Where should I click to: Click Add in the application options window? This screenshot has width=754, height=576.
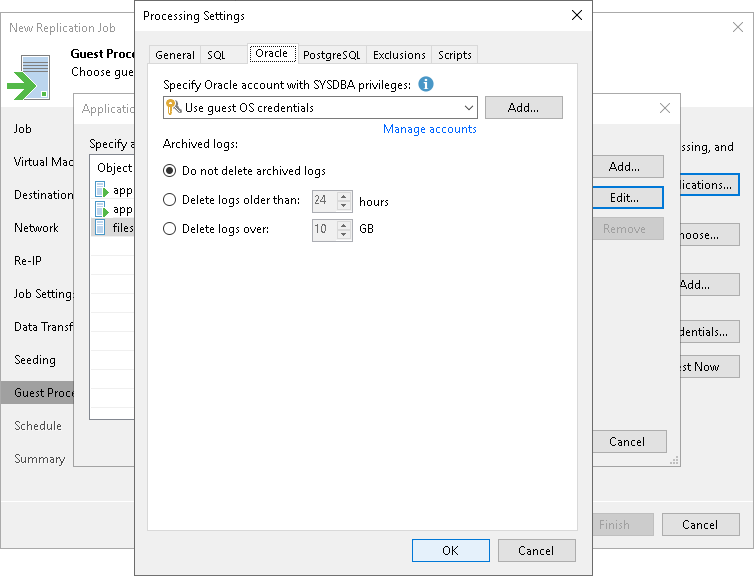point(627,167)
